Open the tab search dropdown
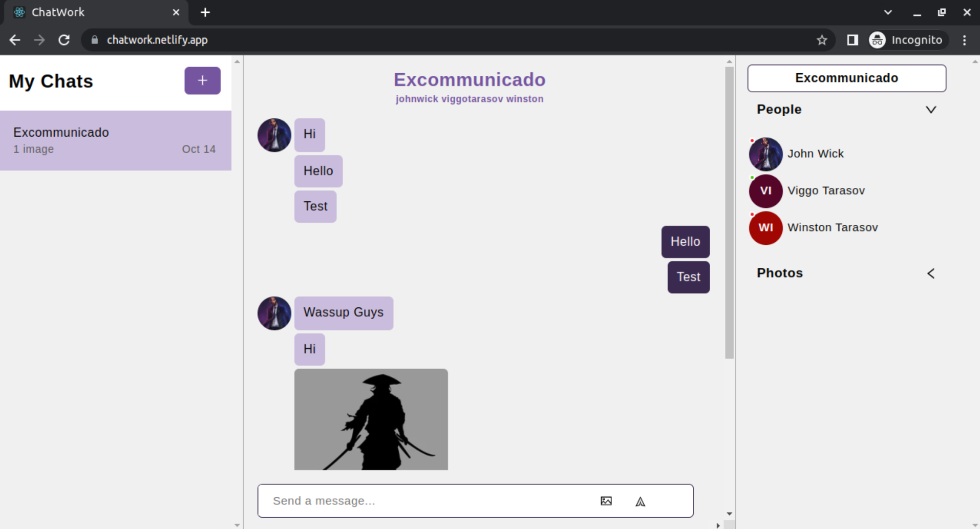The image size is (980, 529). click(887, 11)
